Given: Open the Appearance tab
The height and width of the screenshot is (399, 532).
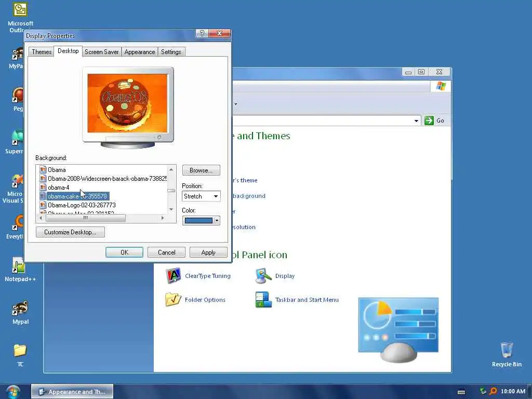Looking at the screenshot, I should tap(139, 51).
